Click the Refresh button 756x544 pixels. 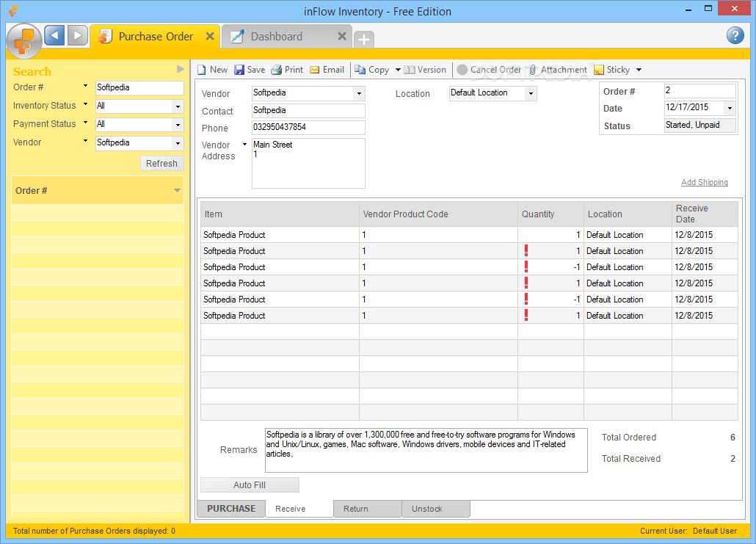click(162, 163)
